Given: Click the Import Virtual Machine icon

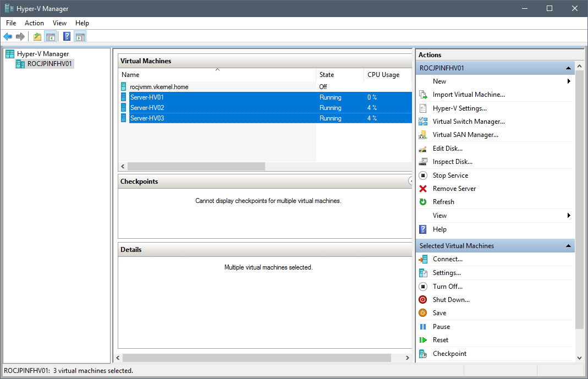Looking at the screenshot, I should (423, 95).
